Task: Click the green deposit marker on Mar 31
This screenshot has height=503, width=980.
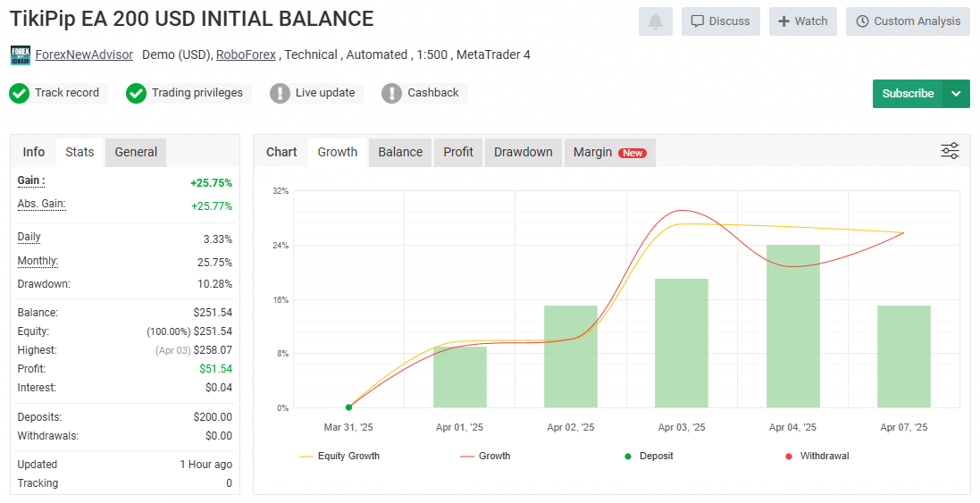Action: (x=348, y=407)
